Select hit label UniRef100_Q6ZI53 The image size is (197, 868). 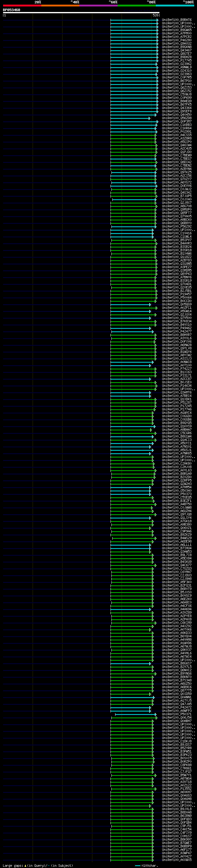coord(177,88)
